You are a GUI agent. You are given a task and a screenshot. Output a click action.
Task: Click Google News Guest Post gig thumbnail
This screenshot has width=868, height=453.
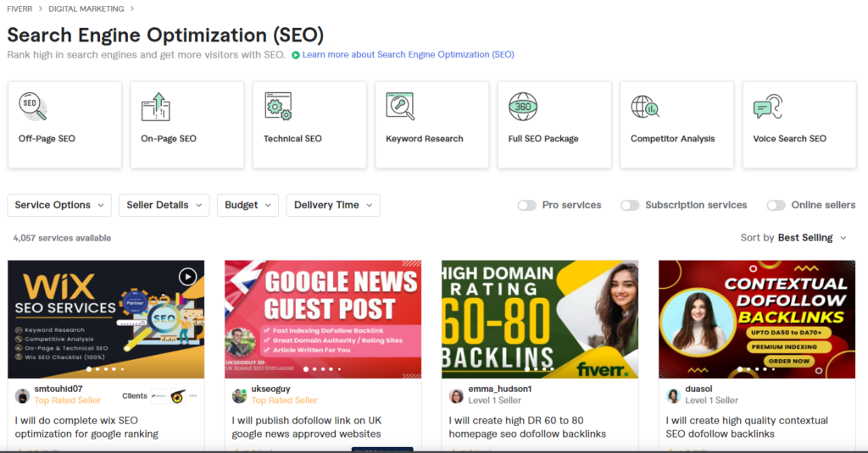click(323, 319)
